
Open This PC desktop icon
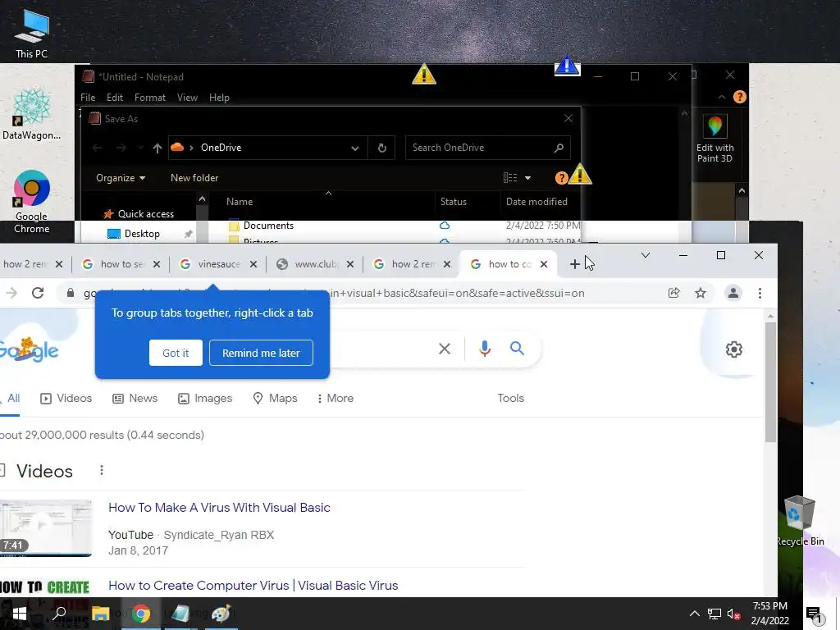point(32,33)
